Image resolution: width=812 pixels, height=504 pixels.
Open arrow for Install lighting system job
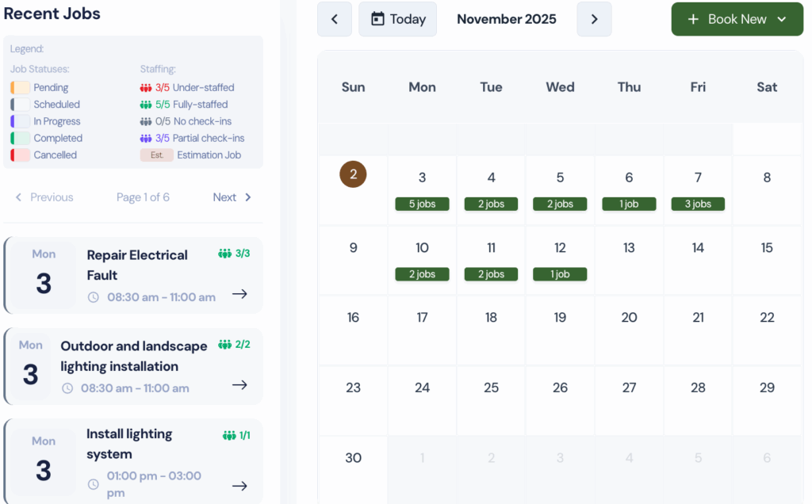(239, 486)
